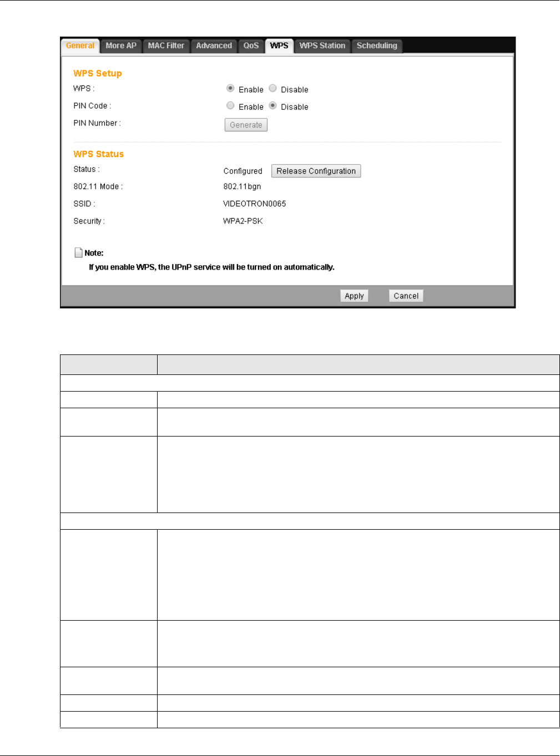The height and width of the screenshot is (756, 560).
Task: Select the QoS tab
Action: pyautogui.click(x=251, y=46)
